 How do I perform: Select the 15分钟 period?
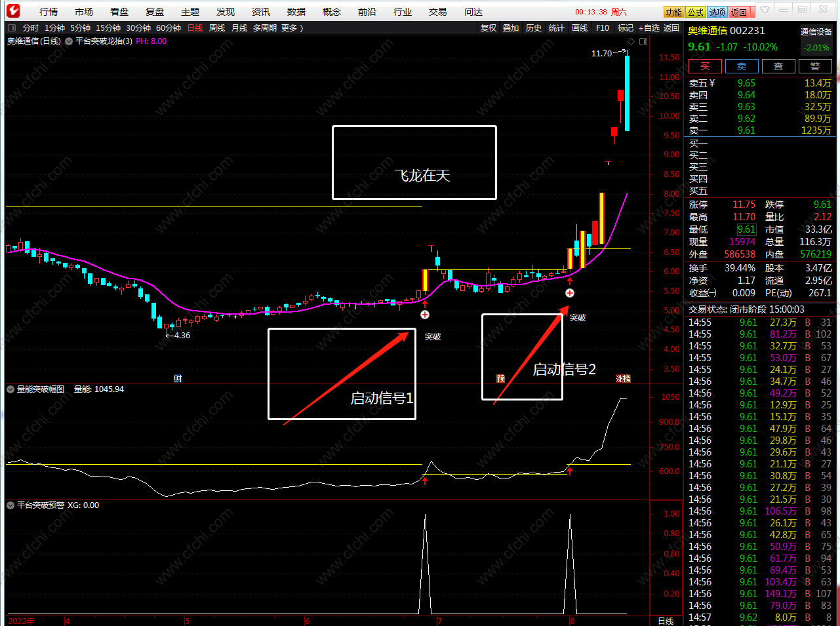pyautogui.click(x=108, y=28)
